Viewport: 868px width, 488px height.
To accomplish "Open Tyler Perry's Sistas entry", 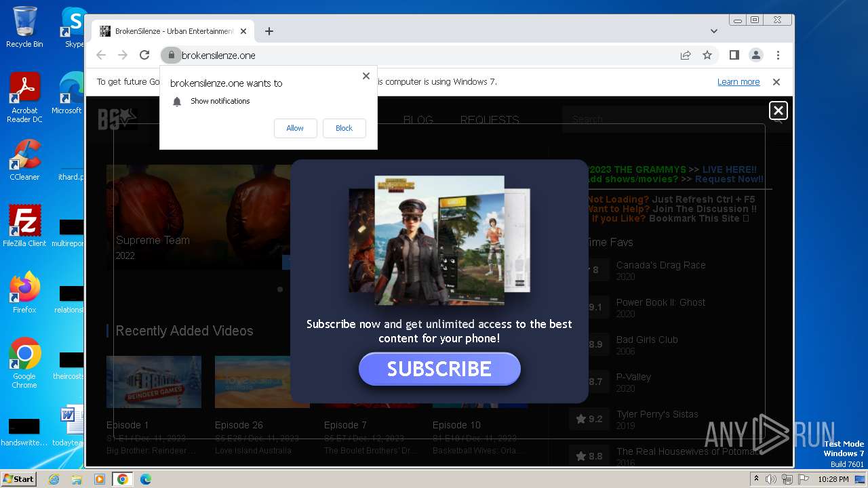I will (x=657, y=414).
